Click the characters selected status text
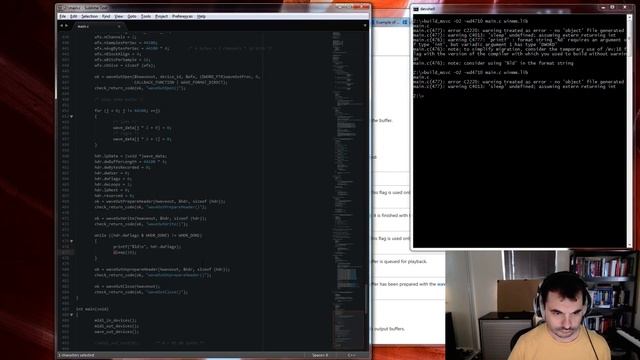This screenshot has width=640, height=360. (x=77, y=355)
